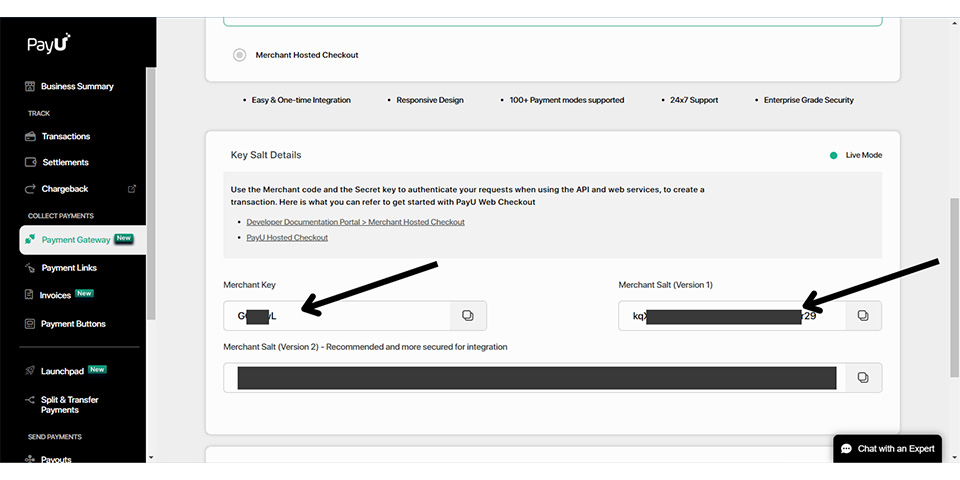Open PayU Hosted Checkout link
960x480 pixels.
click(287, 238)
